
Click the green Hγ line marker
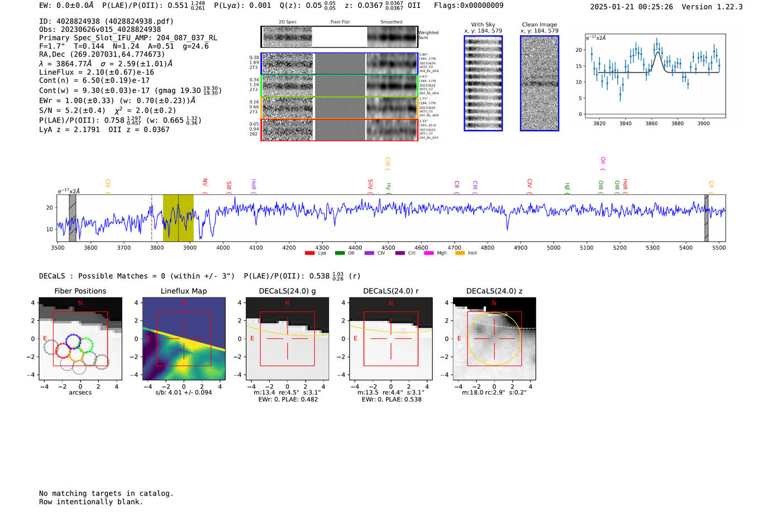pyautogui.click(x=388, y=189)
